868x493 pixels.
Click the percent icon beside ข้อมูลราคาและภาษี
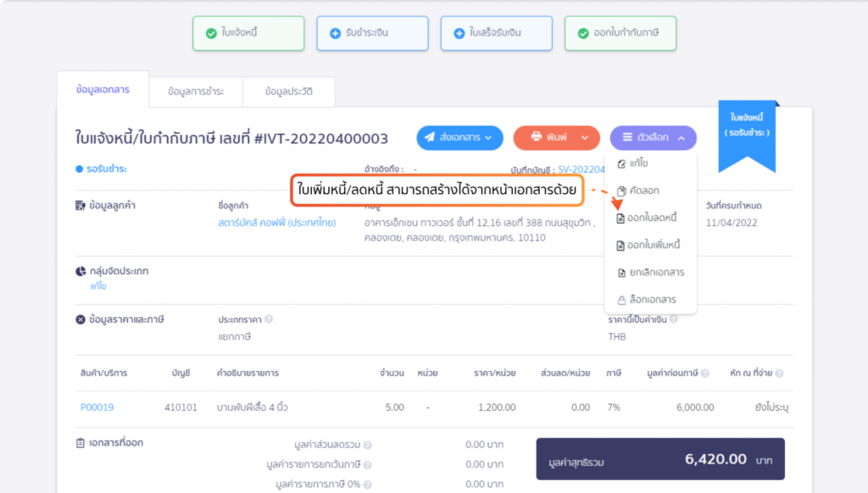(81, 319)
